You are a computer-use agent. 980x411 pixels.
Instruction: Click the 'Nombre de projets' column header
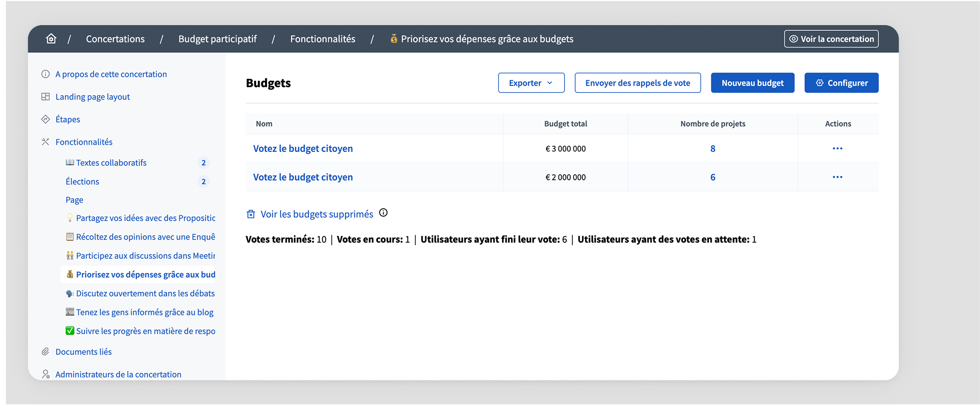point(713,123)
